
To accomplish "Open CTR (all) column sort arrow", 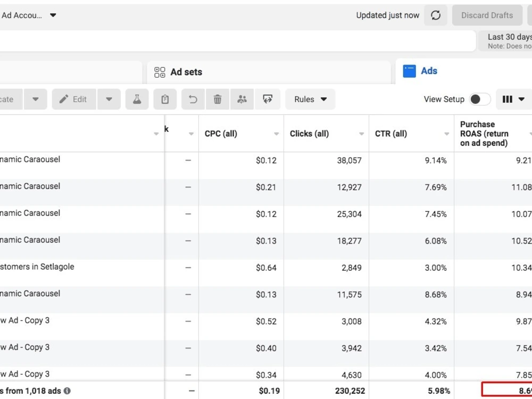I will click(447, 134).
